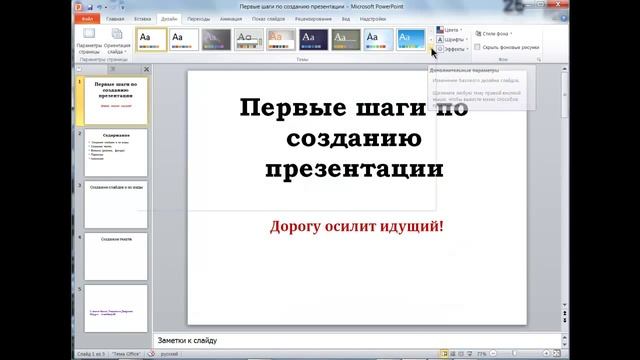Open the Эффекты theme effects dropdown
640x360 pixels.
tap(452, 49)
